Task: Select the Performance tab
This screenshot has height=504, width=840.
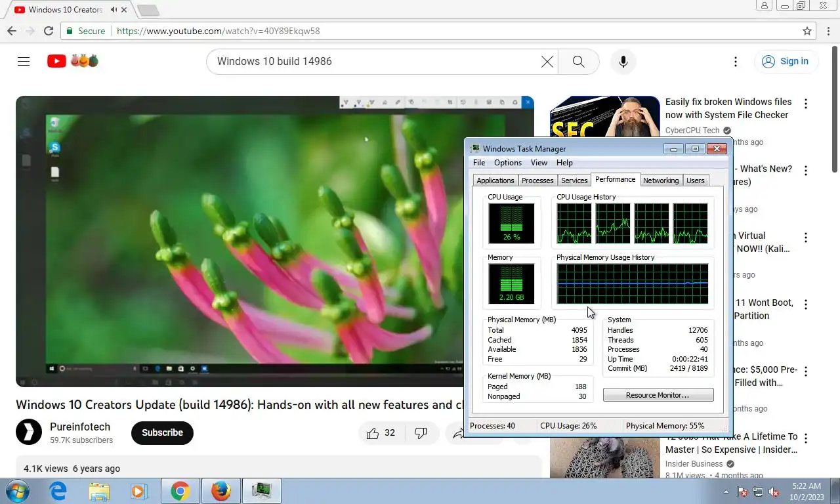Action: 616,179
